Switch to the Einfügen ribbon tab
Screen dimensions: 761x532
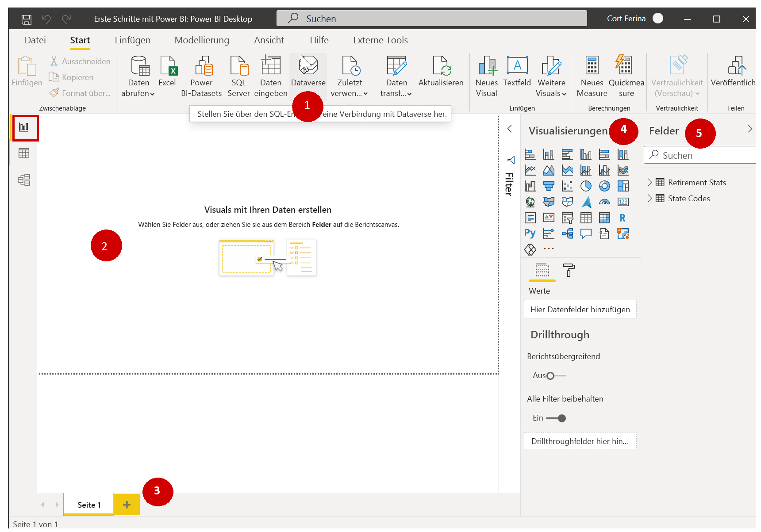[x=133, y=40]
